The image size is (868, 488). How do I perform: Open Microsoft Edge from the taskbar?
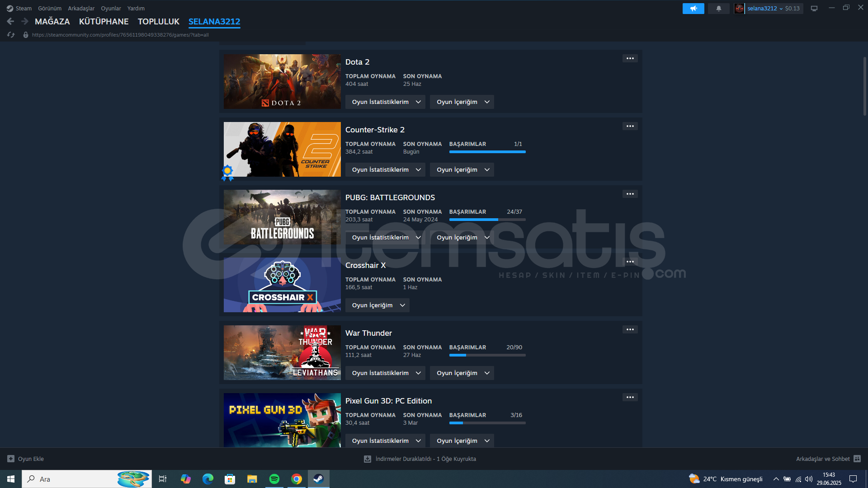coord(208,479)
